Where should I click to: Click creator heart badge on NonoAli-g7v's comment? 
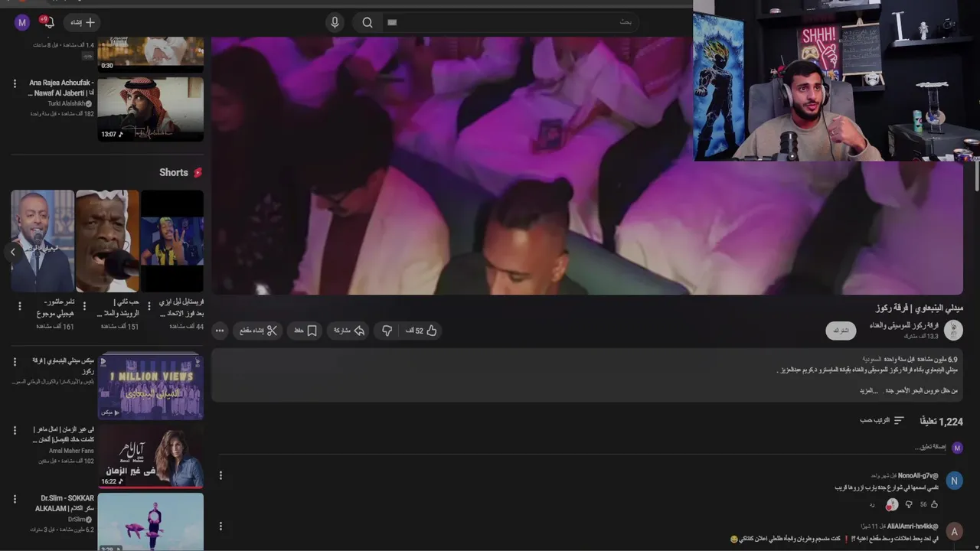892,505
